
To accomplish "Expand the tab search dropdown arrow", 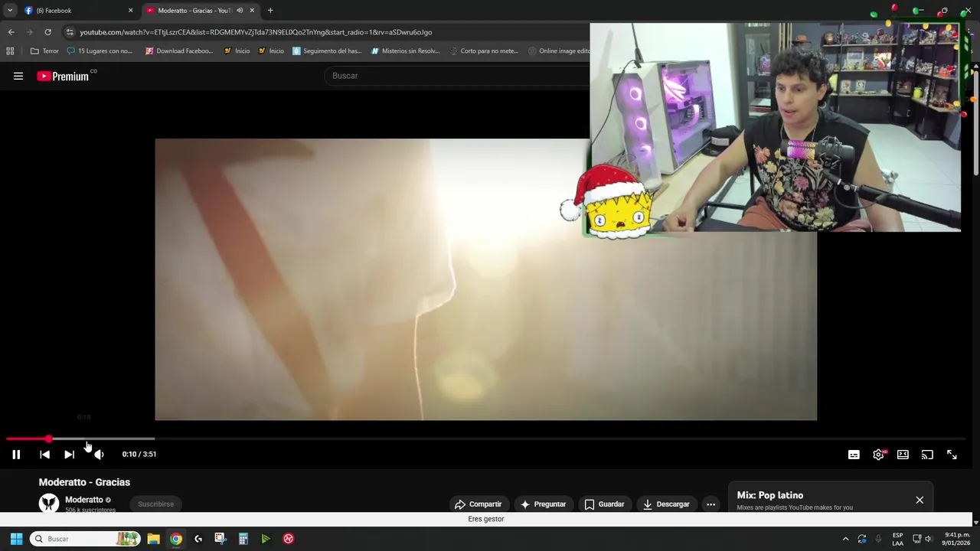I will [10, 11].
